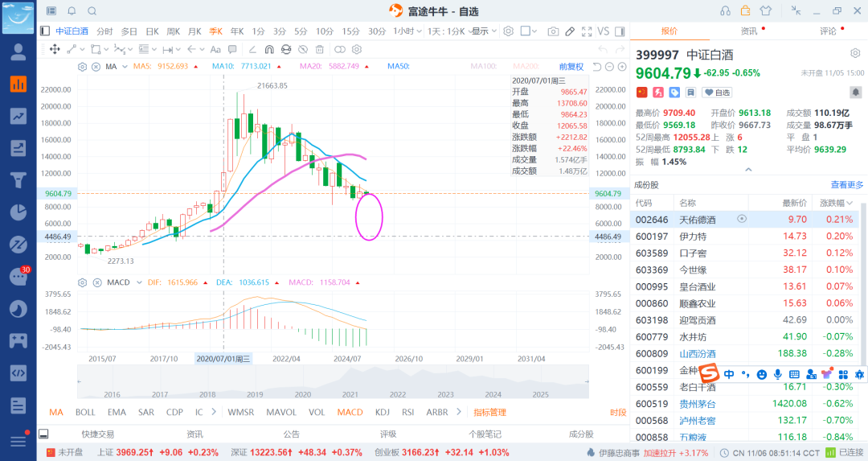This screenshot has width=868, height=461.
Task: Open 1小时 interval dropdown
Action: coord(408,31)
